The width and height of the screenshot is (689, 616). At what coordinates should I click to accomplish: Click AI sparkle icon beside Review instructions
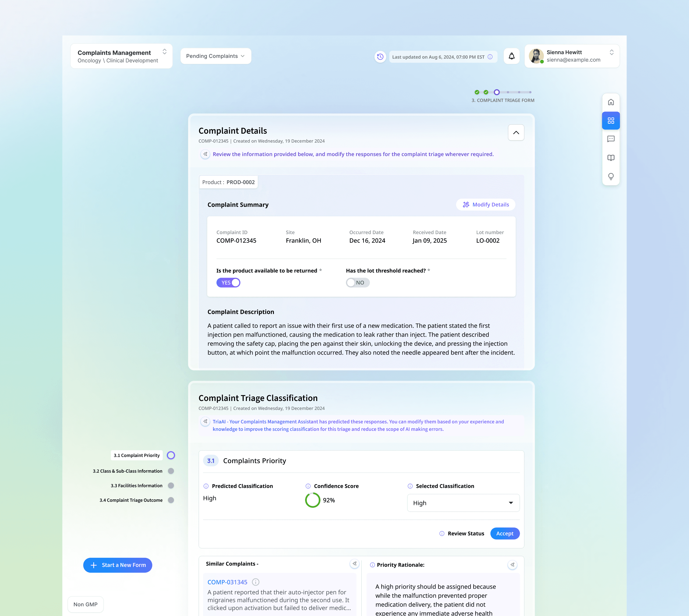click(205, 154)
